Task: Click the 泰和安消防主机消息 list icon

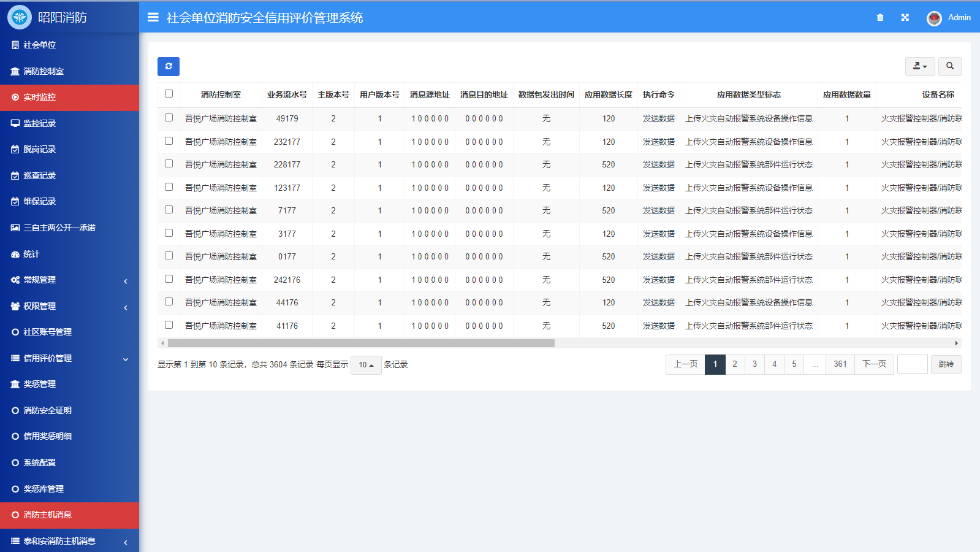Action: click(x=15, y=541)
